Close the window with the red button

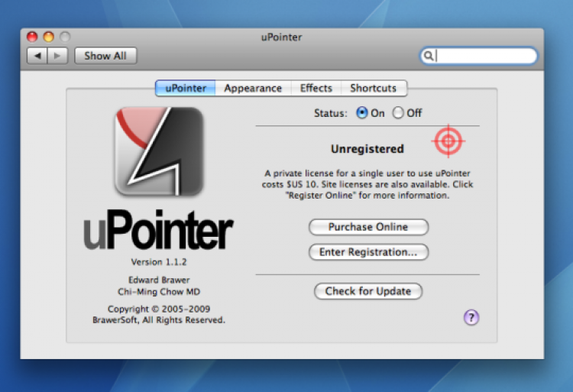pos(32,37)
